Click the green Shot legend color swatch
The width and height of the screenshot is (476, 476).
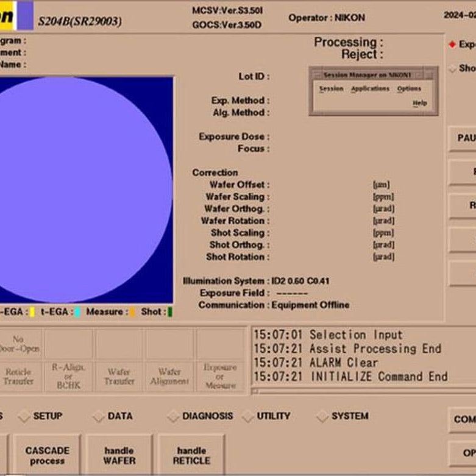point(170,312)
